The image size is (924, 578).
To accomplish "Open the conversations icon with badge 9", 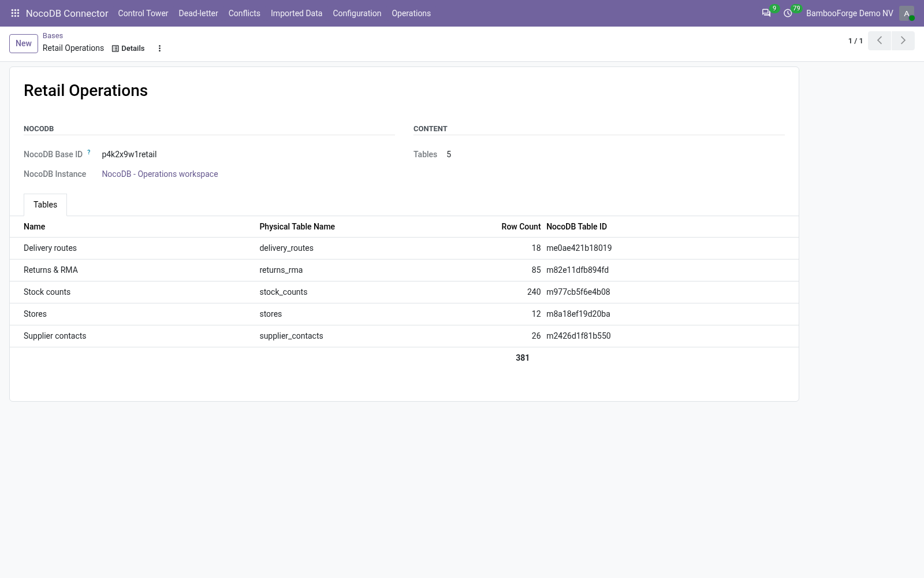I will click(x=766, y=13).
